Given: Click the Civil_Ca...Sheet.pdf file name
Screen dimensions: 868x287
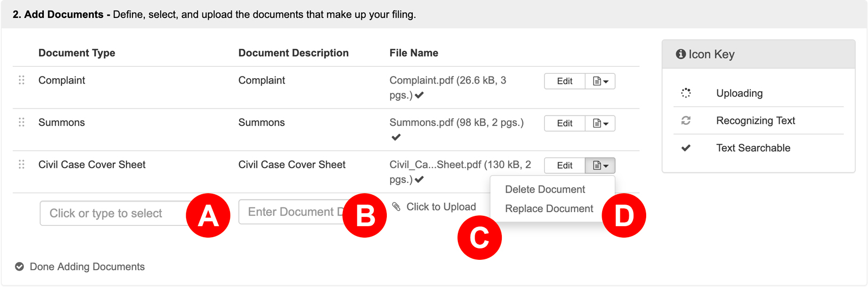Looking at the screenshot, I should point(460,171).
